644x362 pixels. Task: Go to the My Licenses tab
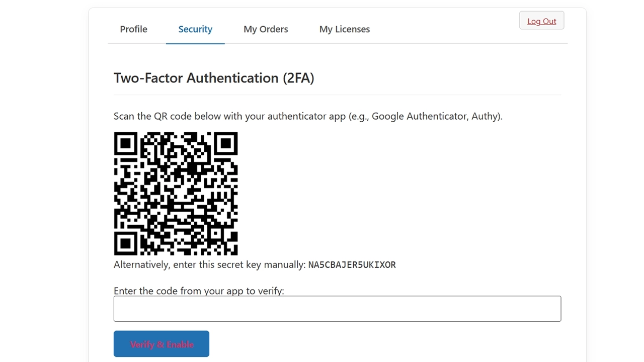coord(345,29)
